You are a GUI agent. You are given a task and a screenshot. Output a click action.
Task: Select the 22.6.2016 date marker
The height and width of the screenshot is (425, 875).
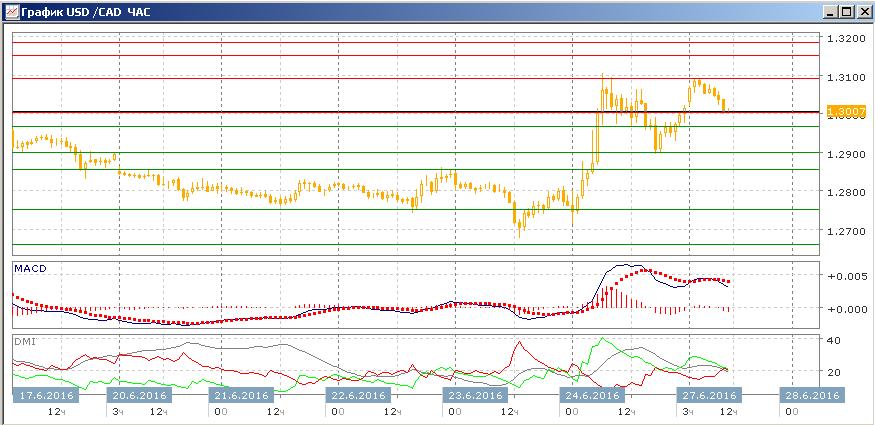(x=358, y=395)
